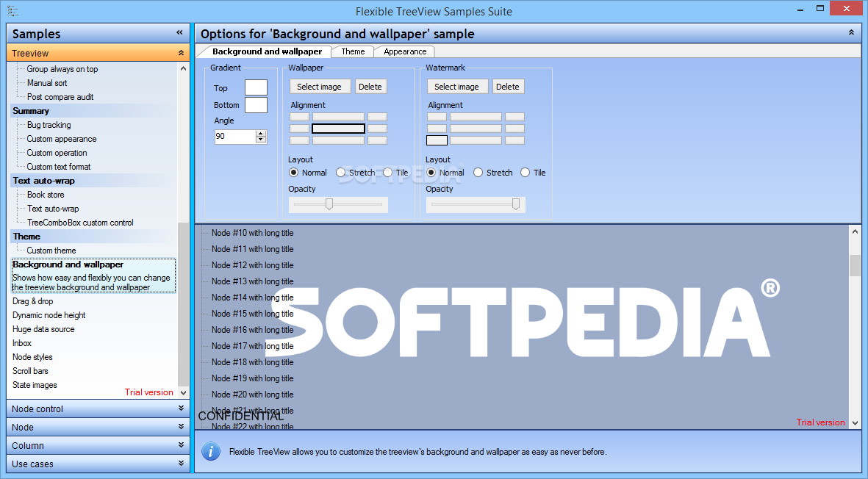868x479 pixels.
Task: Click treeview scrollbar up arrow
Action: point(856,231)
